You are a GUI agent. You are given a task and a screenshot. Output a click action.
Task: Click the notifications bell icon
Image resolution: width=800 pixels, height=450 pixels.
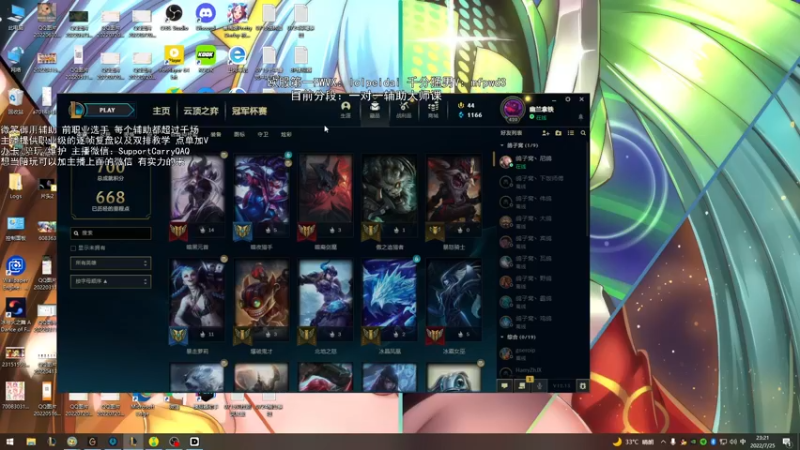[581, 117]
